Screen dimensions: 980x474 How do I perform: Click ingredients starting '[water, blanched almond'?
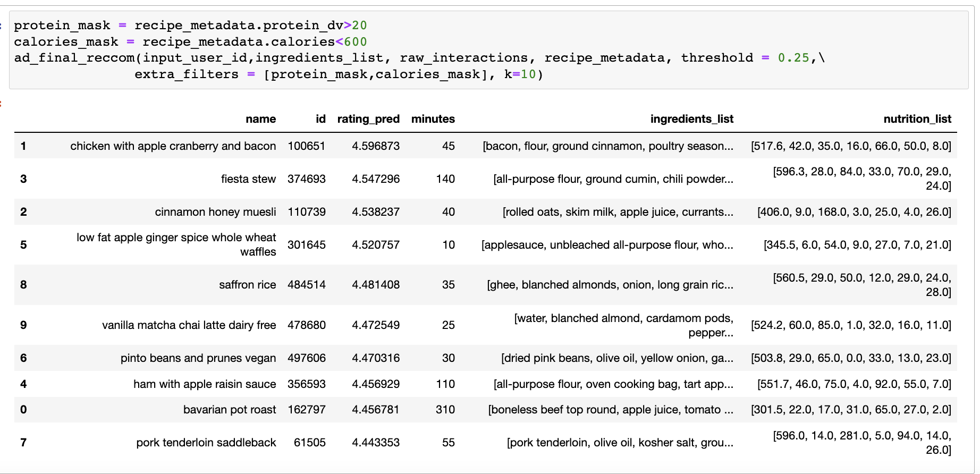click(623, 325)
